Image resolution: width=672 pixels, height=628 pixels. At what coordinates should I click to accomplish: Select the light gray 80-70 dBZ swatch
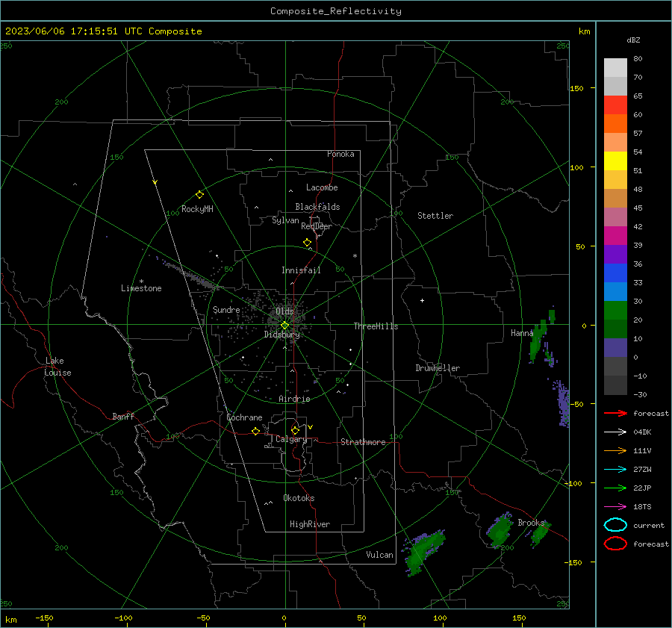click(615, 68)
